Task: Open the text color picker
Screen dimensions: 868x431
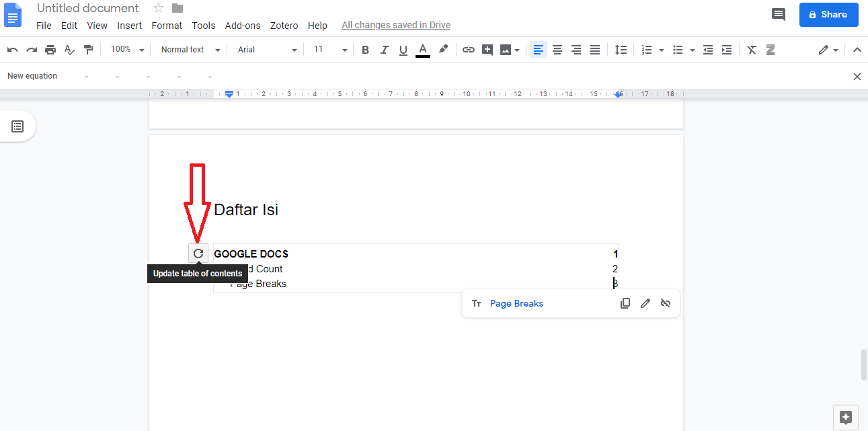Action: [422, 49]
